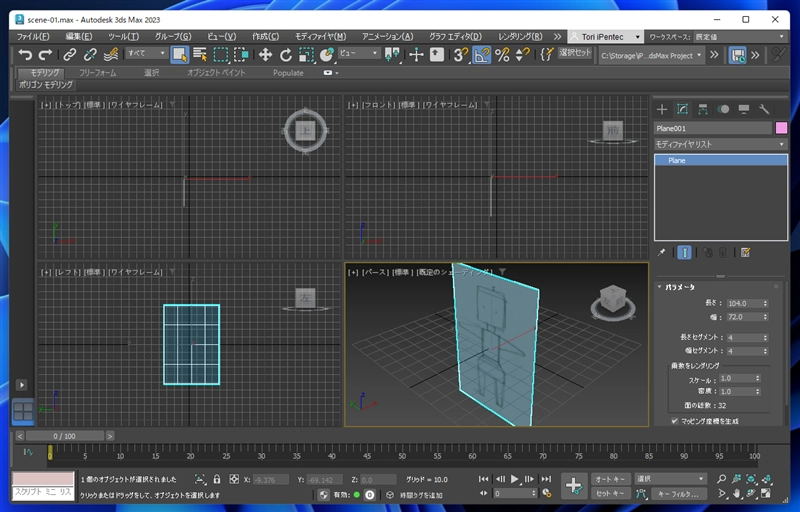Open the Create command panel tab
Image resolution: width=800 pixels, height=512 pixels.
click(x=662, y=109)
